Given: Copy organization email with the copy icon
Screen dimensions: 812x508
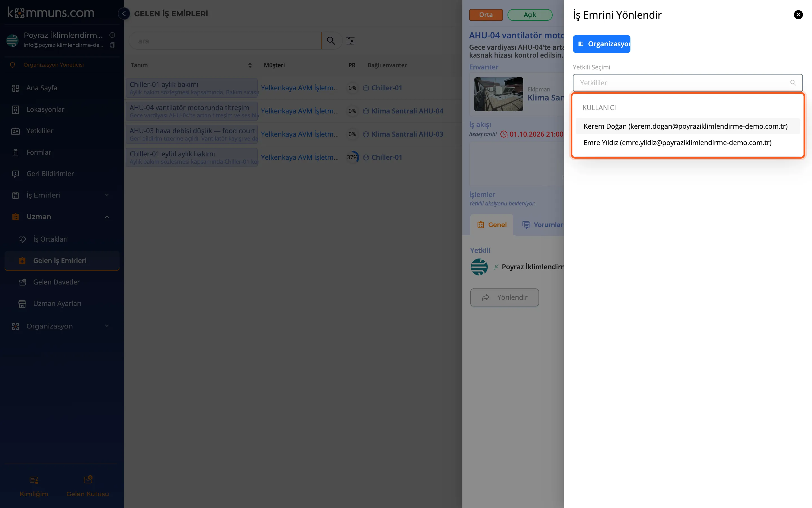Looking at the screenshot, I should coord(112,45).
